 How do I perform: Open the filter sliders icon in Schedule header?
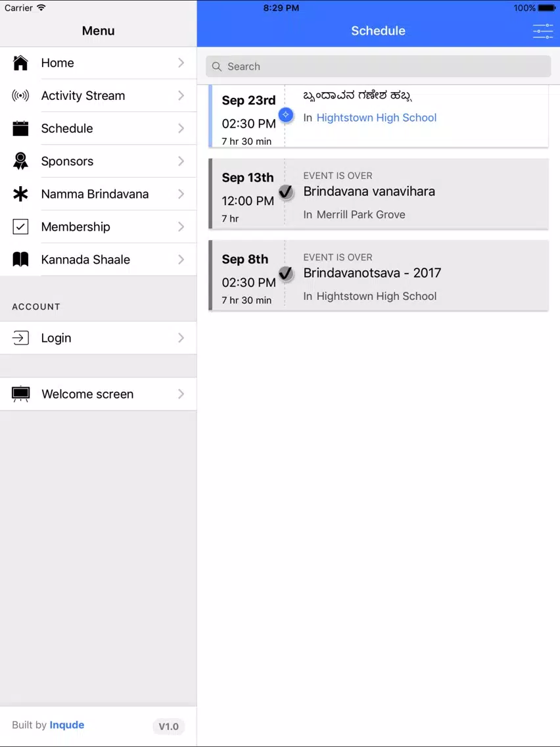point(543,31)
